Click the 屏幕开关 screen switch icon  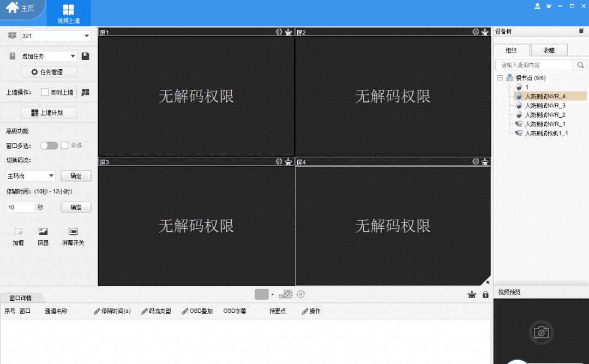[73, 232]
